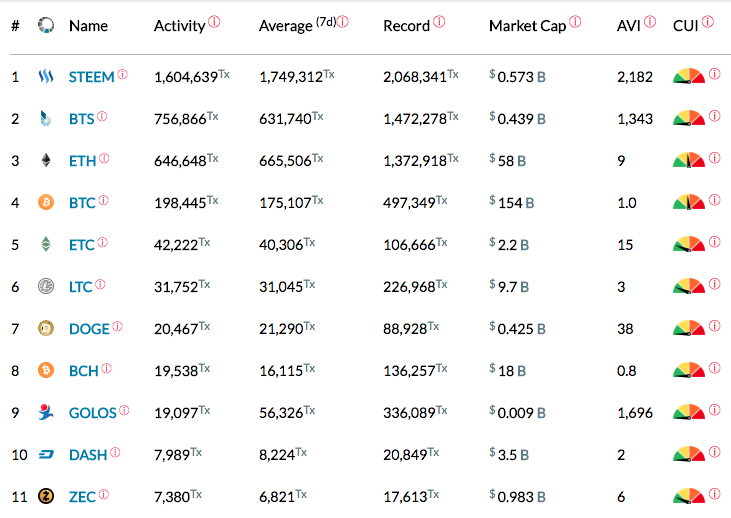Screen dimensions: 731x518
Task: Click the circular icon in the header row
Action: click(x=46, y=25)
